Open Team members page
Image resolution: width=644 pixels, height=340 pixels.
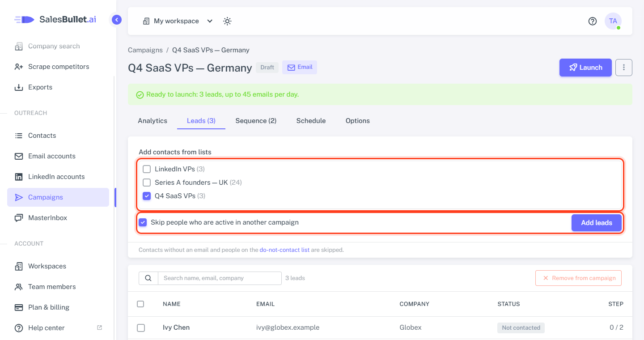pyautogui.click(x=58, y=287)
